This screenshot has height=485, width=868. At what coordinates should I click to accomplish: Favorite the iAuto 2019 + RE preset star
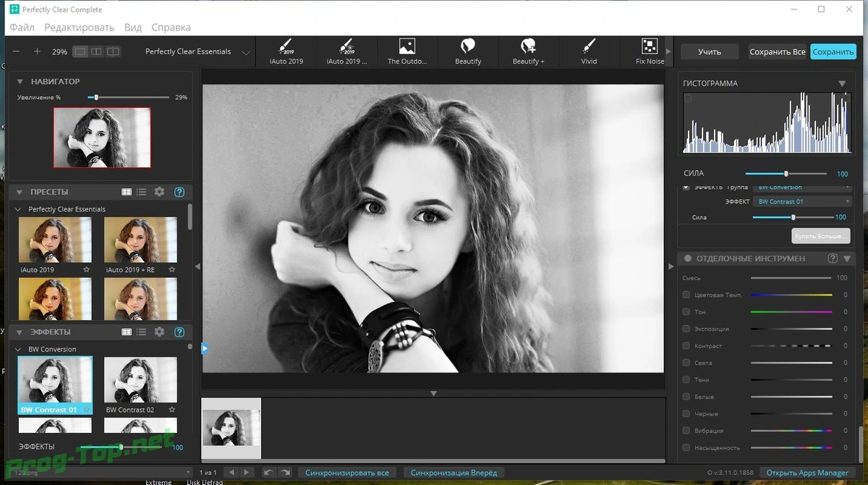[172, 269]
